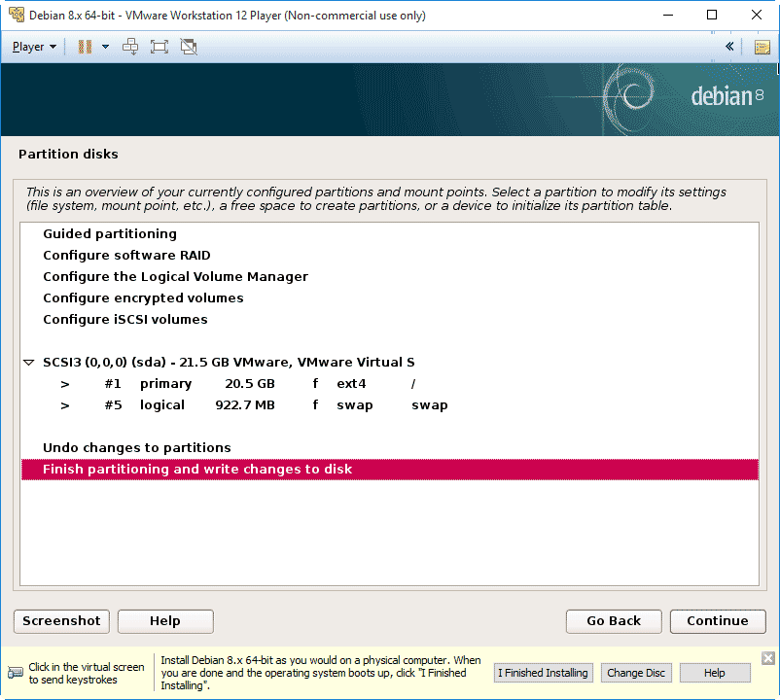Enter full screen mode via toolbar icon
The height and width of the screenshot is (700, 780).
click(x=160, y=47)
